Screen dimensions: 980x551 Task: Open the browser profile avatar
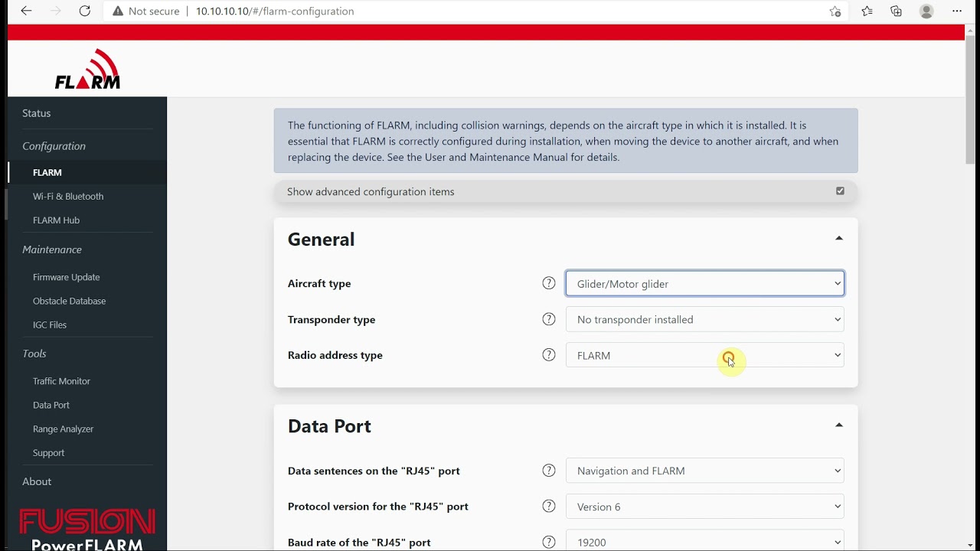click(926, 11)
